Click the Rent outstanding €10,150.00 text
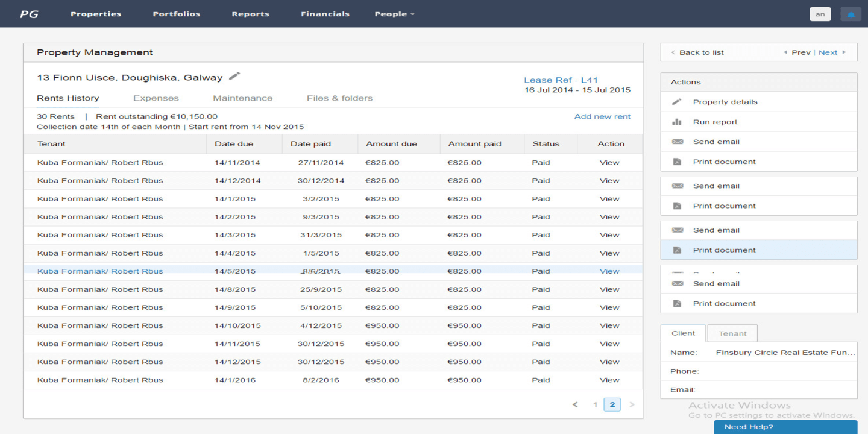 (157, 116)
